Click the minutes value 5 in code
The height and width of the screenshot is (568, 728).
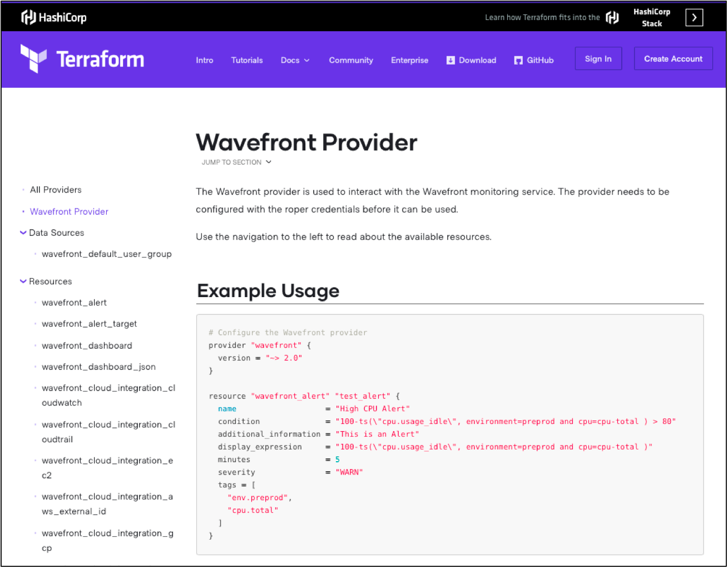pyautogui.click(x=338, y=460)
